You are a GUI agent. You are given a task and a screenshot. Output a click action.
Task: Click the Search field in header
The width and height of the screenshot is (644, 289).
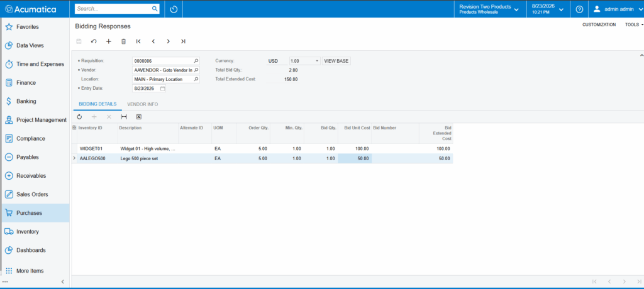click(113, 9)
